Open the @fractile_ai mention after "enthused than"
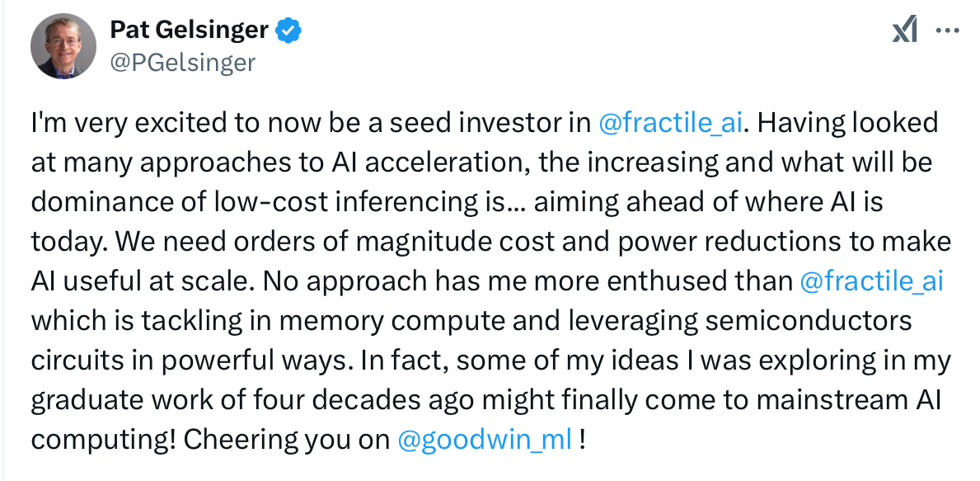This screenshot has width=980, height=481. (x=871, y=282)
